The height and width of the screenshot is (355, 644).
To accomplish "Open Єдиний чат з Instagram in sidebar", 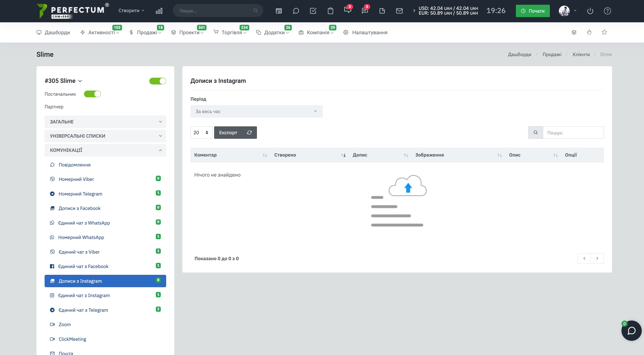I will (105, 296).
